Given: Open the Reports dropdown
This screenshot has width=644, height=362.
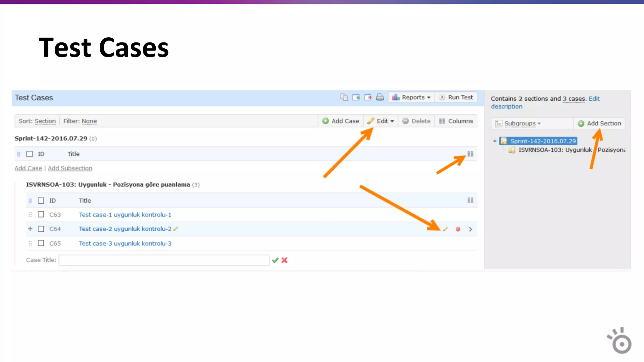Looking at the screenshot, I should tap(411, 97).
